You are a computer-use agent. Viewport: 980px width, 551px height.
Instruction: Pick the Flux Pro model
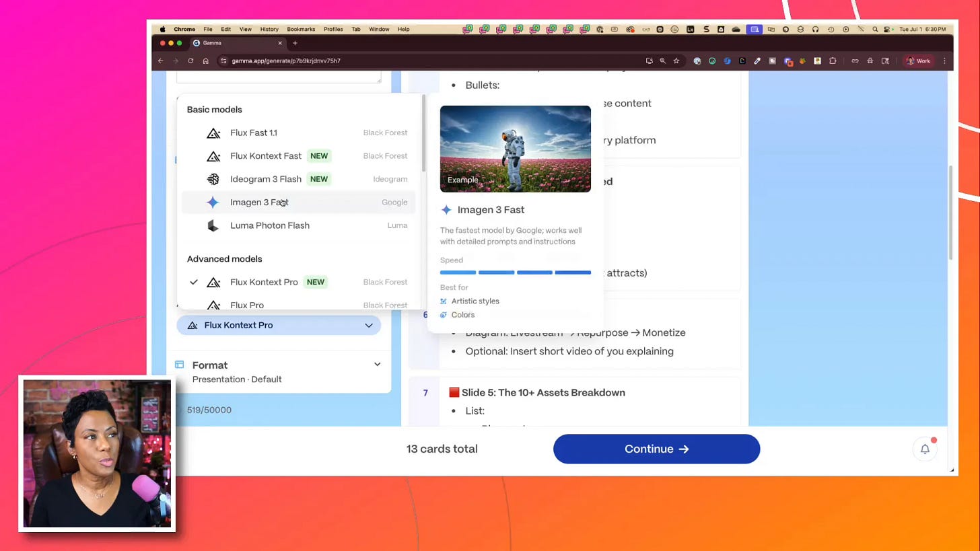(298, 304)
